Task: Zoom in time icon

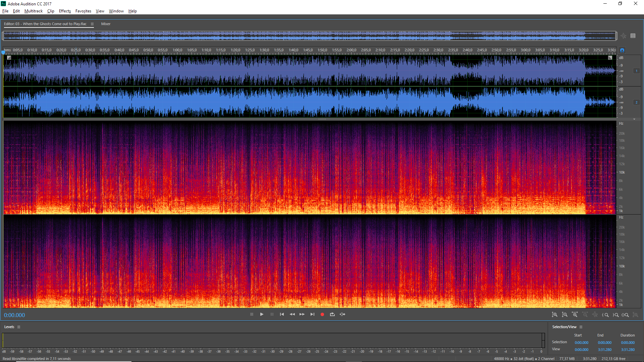Action: [575, 315]
